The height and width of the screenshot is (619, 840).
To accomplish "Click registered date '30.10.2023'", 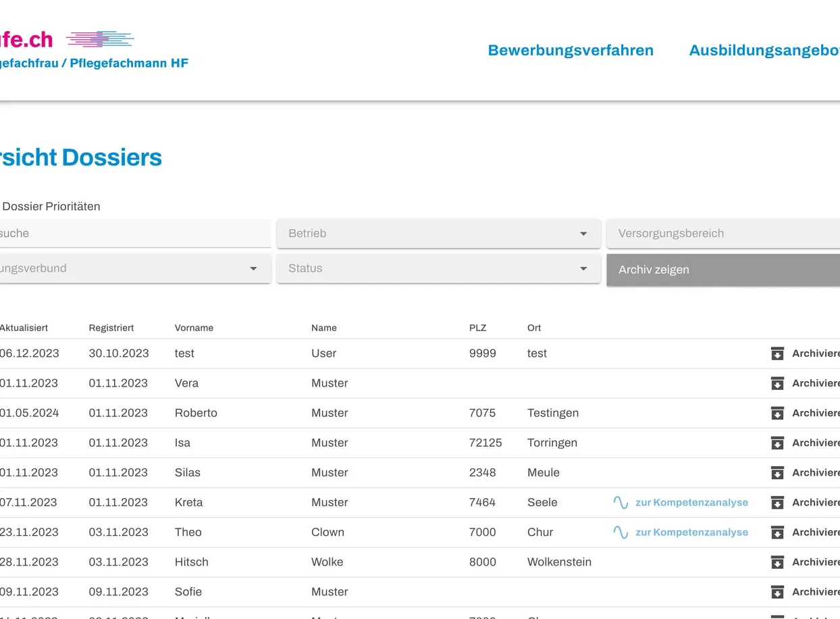I will click(119, 353).
